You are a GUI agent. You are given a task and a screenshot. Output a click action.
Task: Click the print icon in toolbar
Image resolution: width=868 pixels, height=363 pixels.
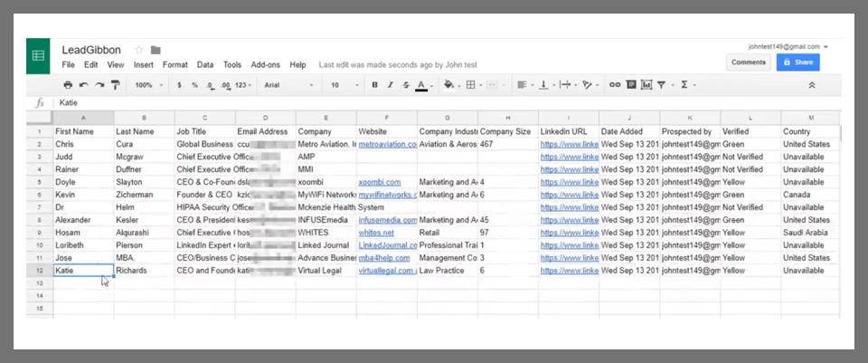click(x=69, y=85)
